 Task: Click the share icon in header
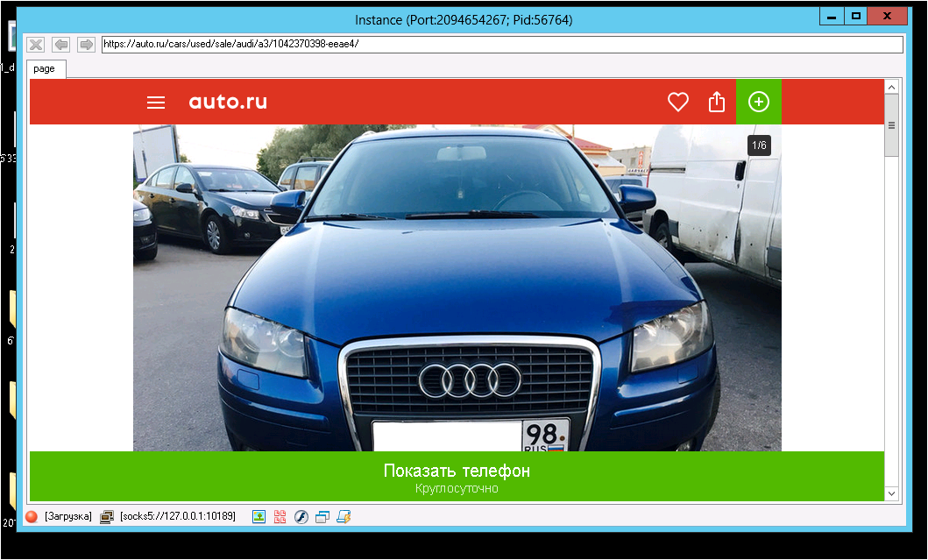coord(716,102)
